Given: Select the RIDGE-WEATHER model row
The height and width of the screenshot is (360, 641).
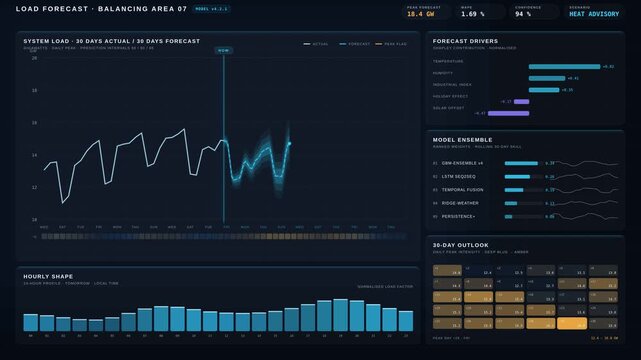Looking at the screenshot, I should 525,203.
